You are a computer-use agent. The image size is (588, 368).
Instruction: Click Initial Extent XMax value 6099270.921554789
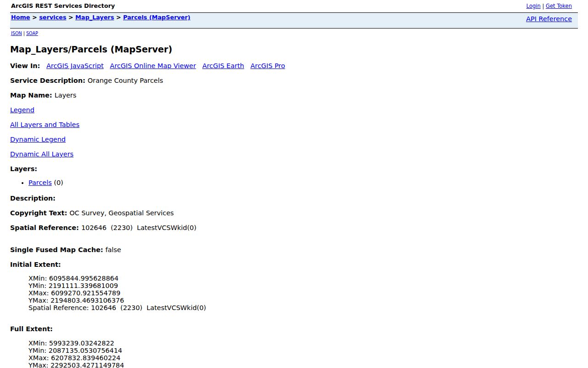(x=85, y=293)
